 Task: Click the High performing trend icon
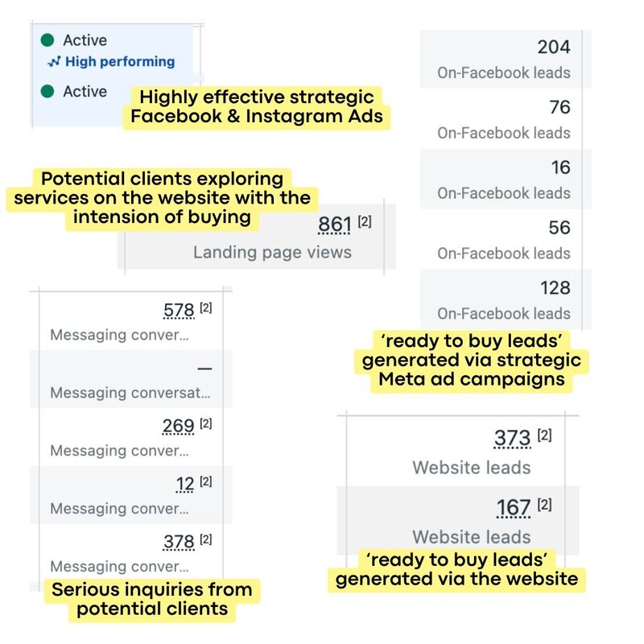coord(54,62)
